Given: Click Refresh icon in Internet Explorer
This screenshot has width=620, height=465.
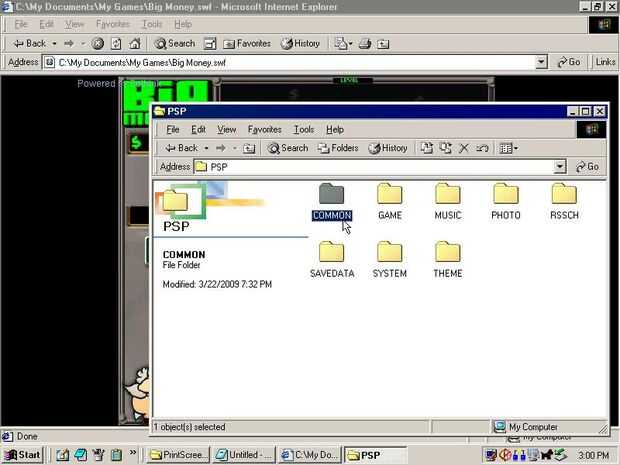Looking at the screenshot, I should [116, 43].
